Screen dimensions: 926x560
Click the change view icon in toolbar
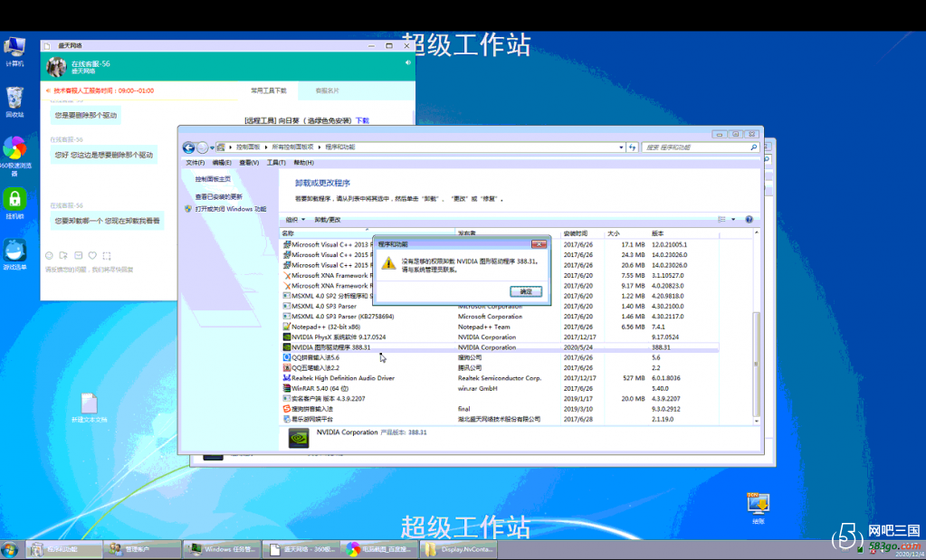pos(721,220)
